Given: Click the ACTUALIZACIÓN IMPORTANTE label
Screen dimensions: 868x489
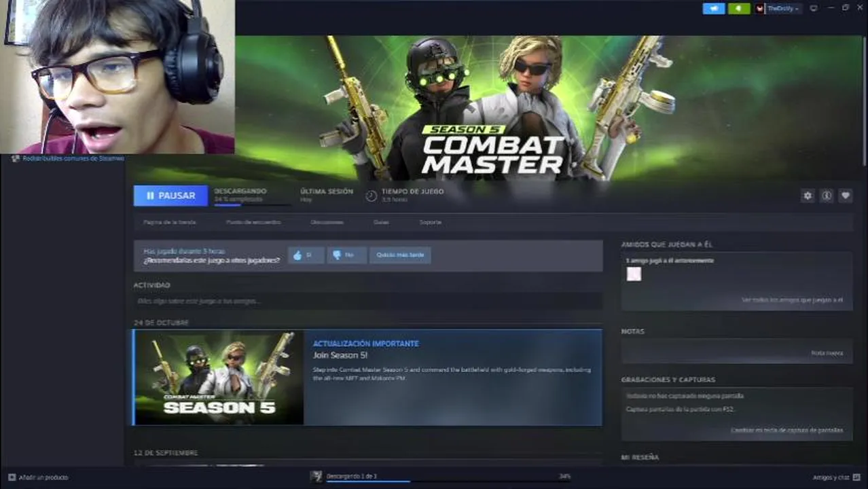Looking at the screenshot, I should click(x=366, y=344).
